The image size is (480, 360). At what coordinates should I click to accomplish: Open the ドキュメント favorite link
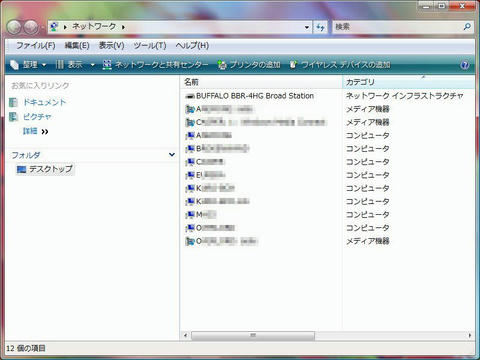(x=44, y=102)
